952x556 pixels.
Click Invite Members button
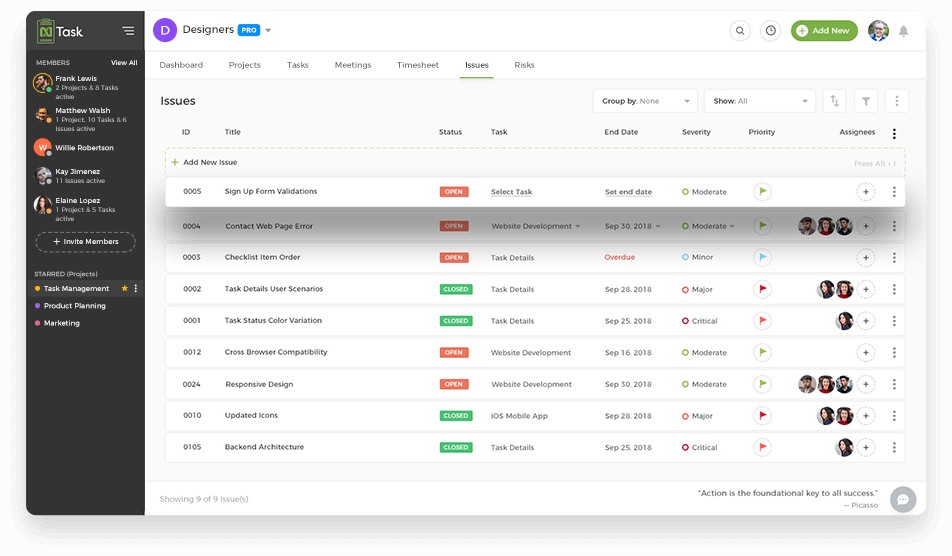coord(86,242)
